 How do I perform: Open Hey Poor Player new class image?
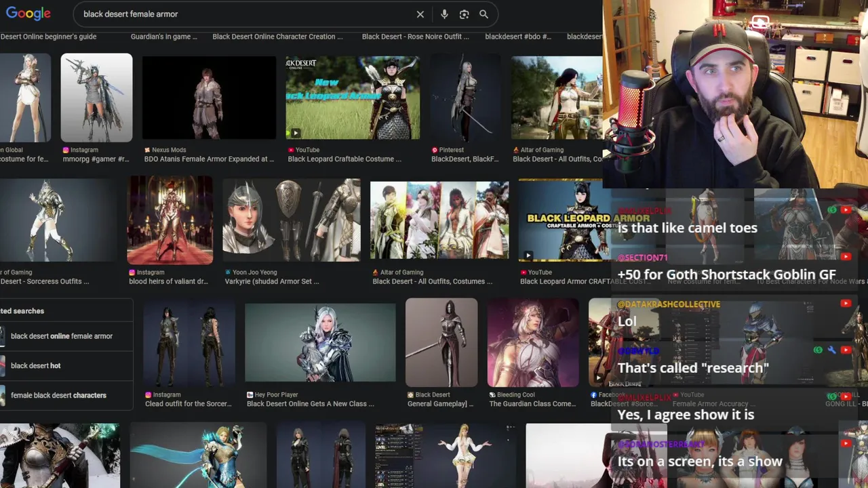320,343
